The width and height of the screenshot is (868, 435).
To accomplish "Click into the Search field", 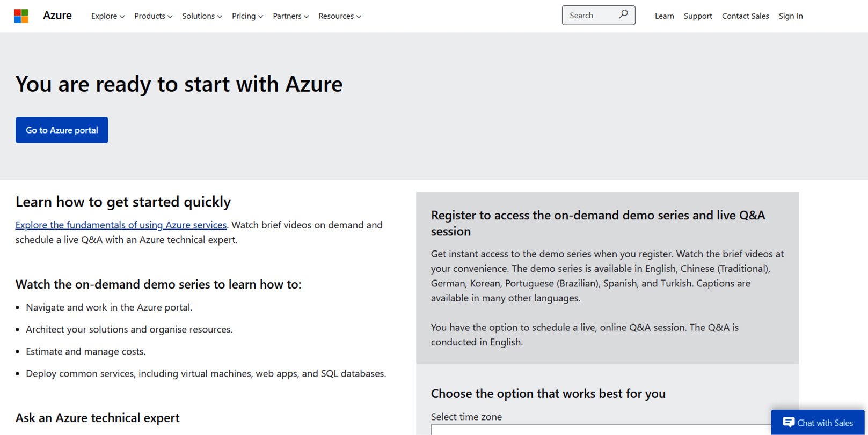I will tap(599, 15).
